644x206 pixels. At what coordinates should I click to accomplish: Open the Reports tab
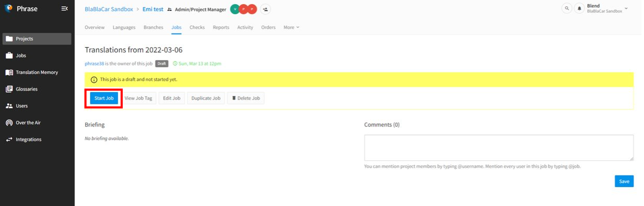[221, 27]
